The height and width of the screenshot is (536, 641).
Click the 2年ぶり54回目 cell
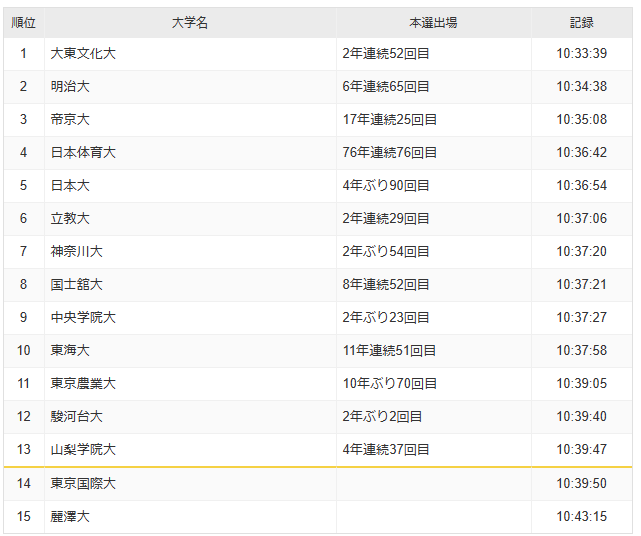434,252
